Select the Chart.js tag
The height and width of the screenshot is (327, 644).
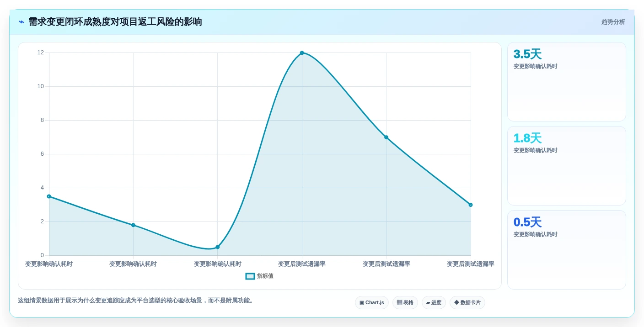pos(371,303)
